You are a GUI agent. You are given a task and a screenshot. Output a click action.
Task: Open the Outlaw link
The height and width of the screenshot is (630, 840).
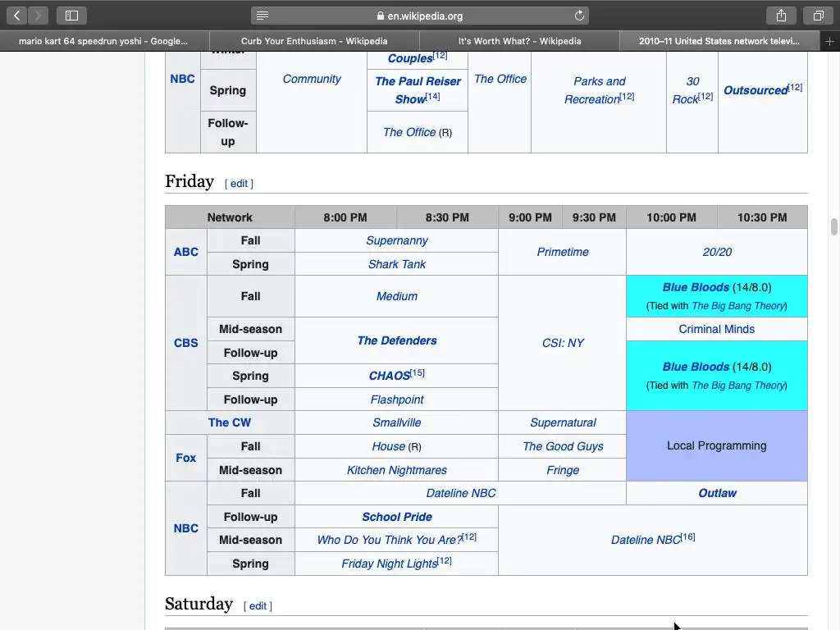coord(717,493)
